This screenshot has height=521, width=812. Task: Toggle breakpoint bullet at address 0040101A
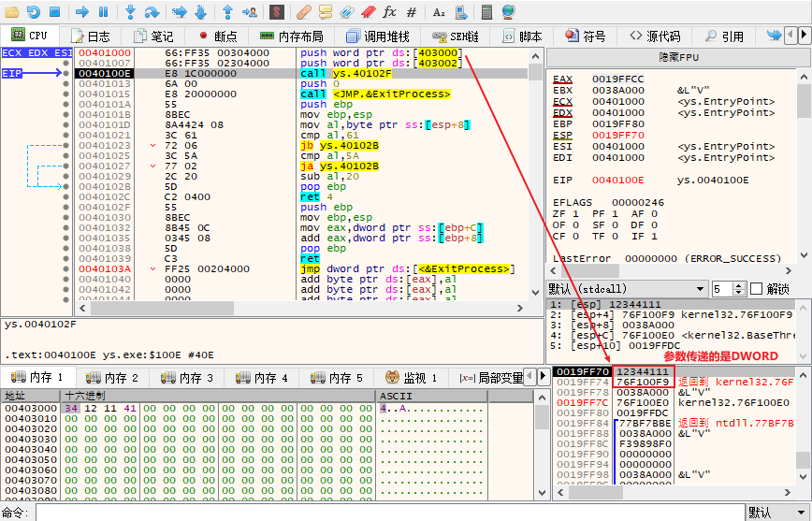click(x=65, y=105)
